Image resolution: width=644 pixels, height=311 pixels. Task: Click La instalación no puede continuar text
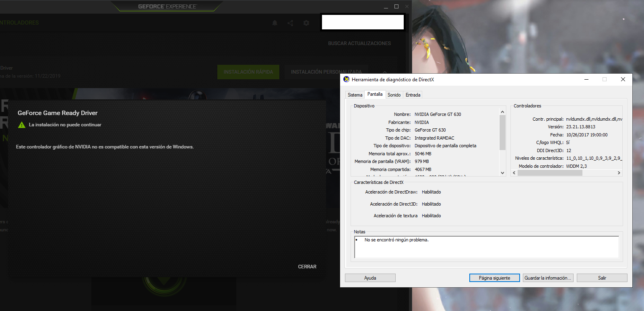[65, 125]
